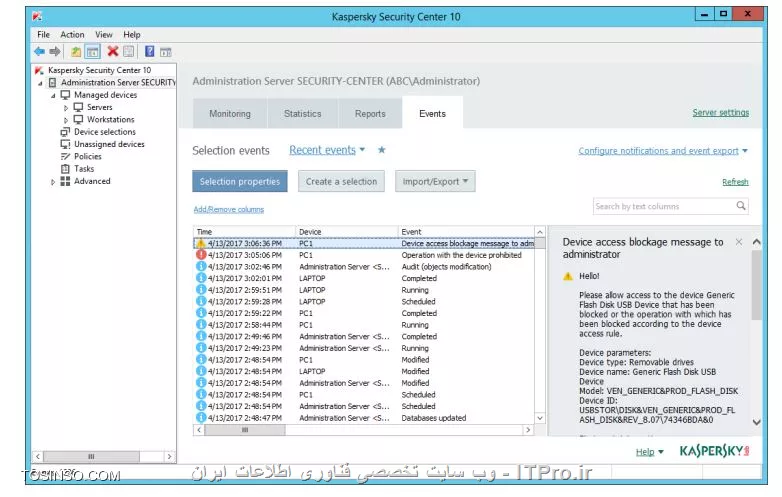Open the Action menu
Screen dimensions: 782x497
click(72, 34)
